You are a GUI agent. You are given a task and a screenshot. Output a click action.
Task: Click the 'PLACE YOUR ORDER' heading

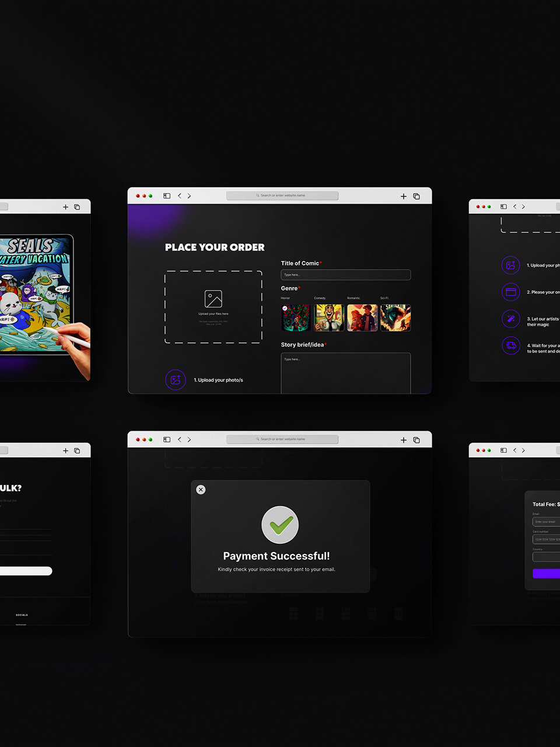click(215, 247)
